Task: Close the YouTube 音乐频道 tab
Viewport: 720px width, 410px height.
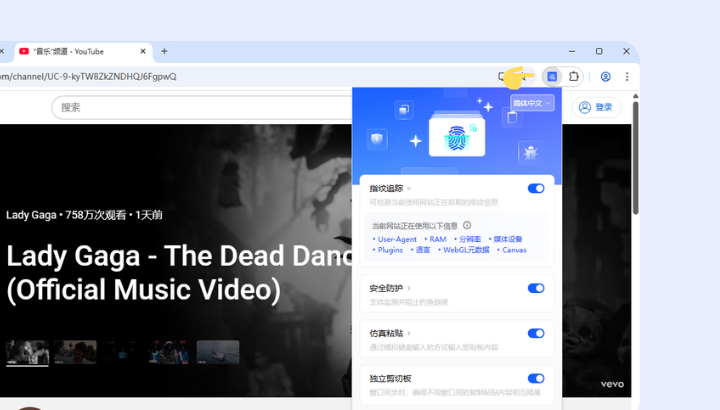Action: point(143,51)
